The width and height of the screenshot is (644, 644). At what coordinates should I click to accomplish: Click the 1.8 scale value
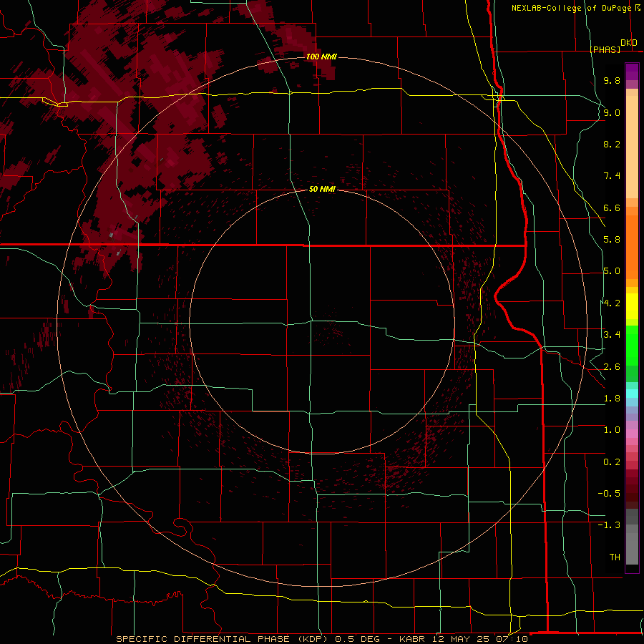click(x=612, y=399)
